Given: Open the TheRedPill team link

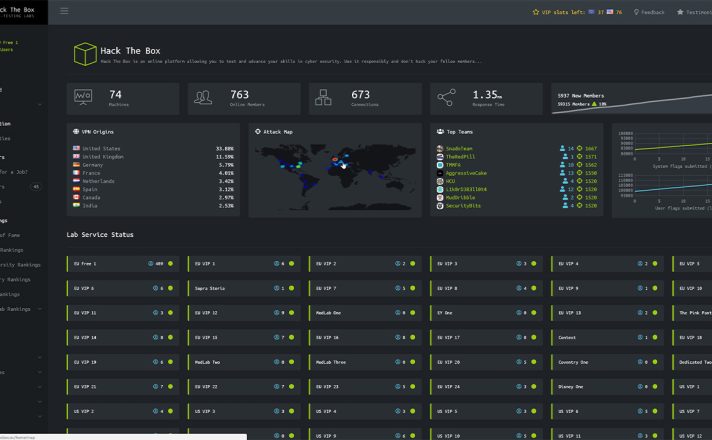Looking at the screenshot, I should [460, 157].
